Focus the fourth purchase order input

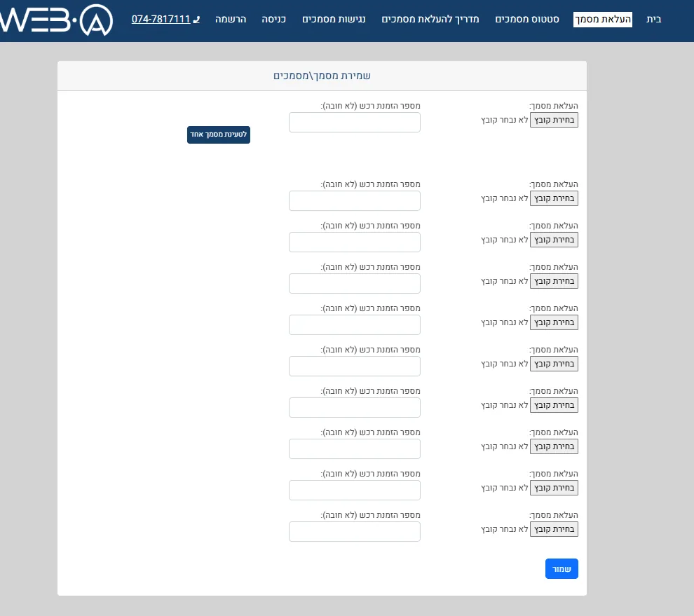click(x=355, y=284)
